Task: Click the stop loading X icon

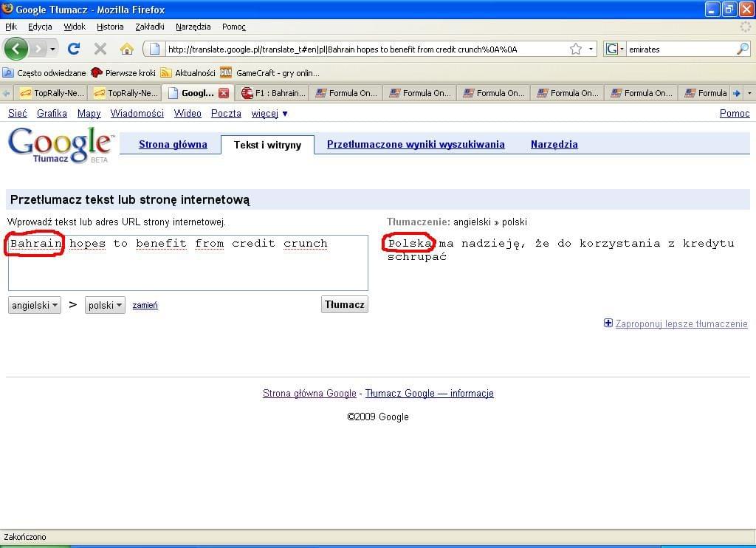Action: [x=100, y=49]
